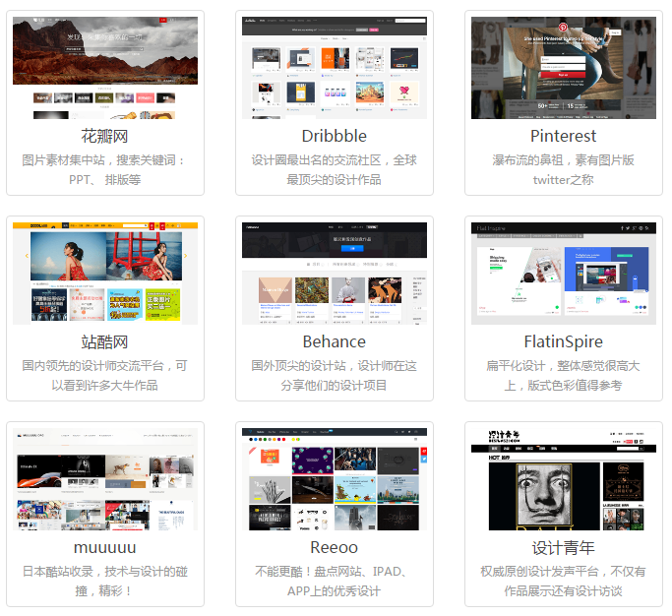Open the 花瓣网 website thumbnail
The image size is (672, 616).
point(105,68)
